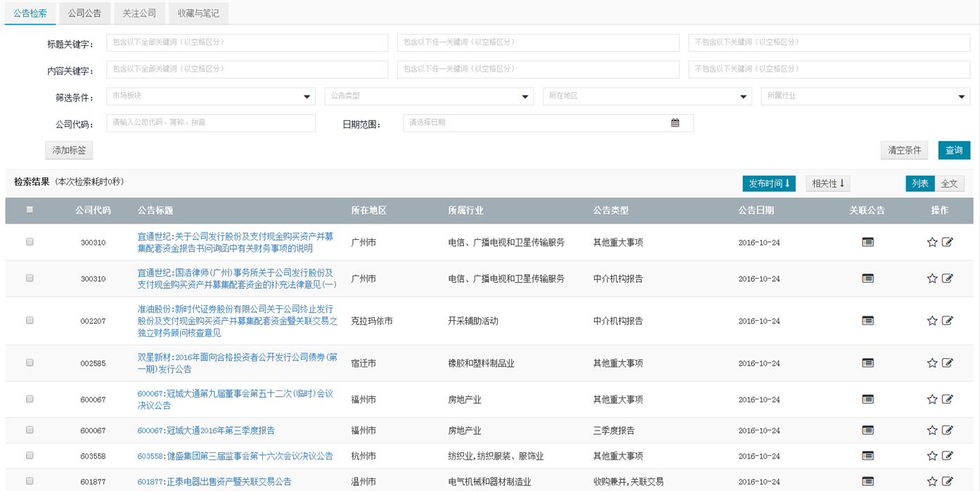Open related announcements for 300310 其他重大事项 row
The image size is (980, 491).
click(868, 242)
